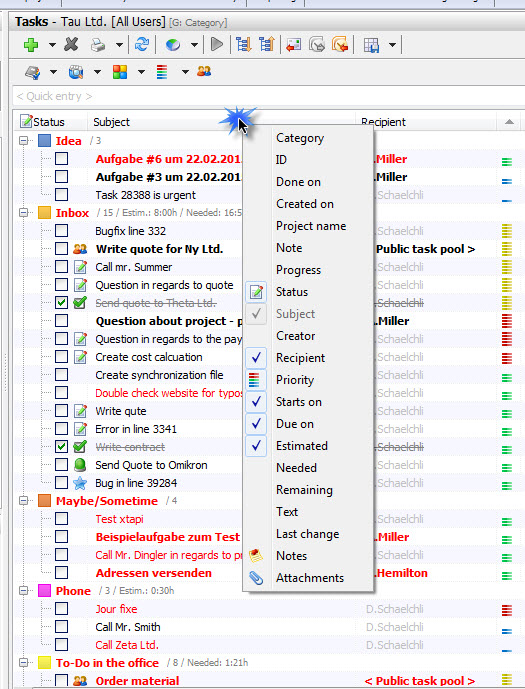Click the Quick entry input field
This screenshot has width=525, height=689.
click(268, 96)
